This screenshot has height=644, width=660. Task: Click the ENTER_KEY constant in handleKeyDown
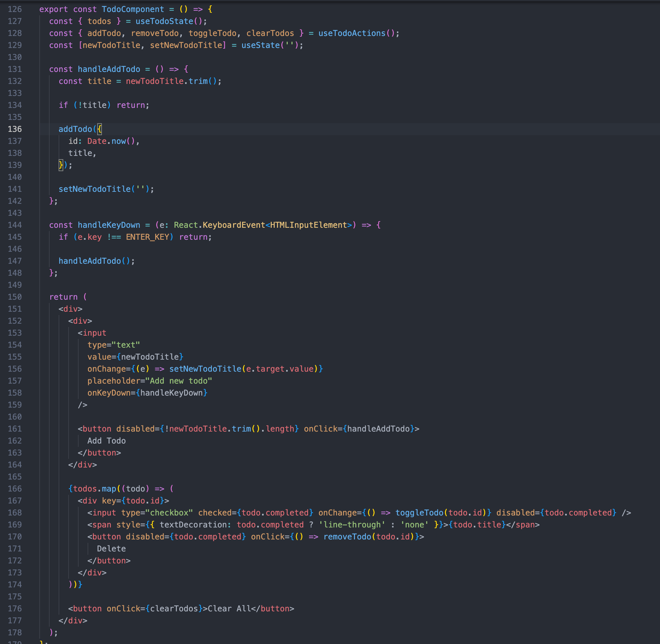149,237
